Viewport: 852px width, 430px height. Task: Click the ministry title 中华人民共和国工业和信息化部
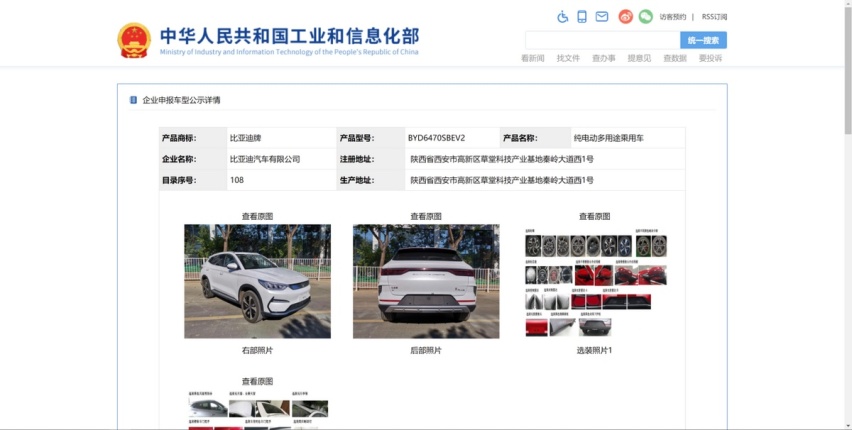tap(290, 36)
